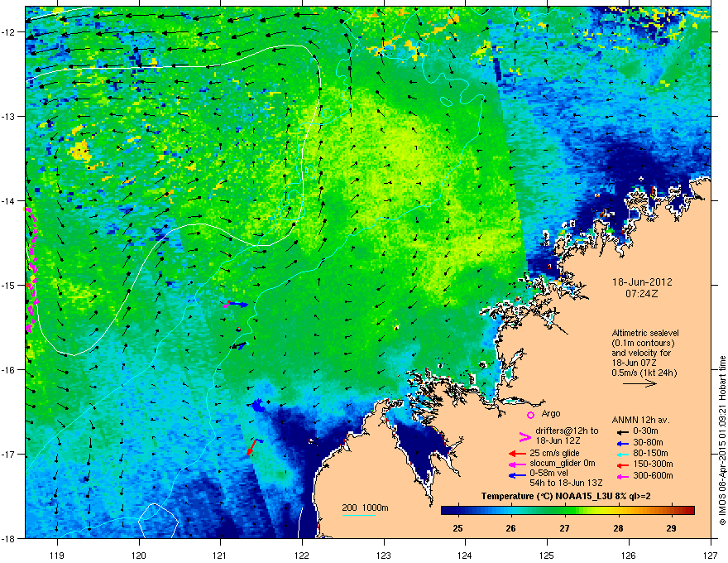Screen dimensions: 728x563
Task: Click the 'drifters@12h to' legend label
Action: [x=567, y=431]
